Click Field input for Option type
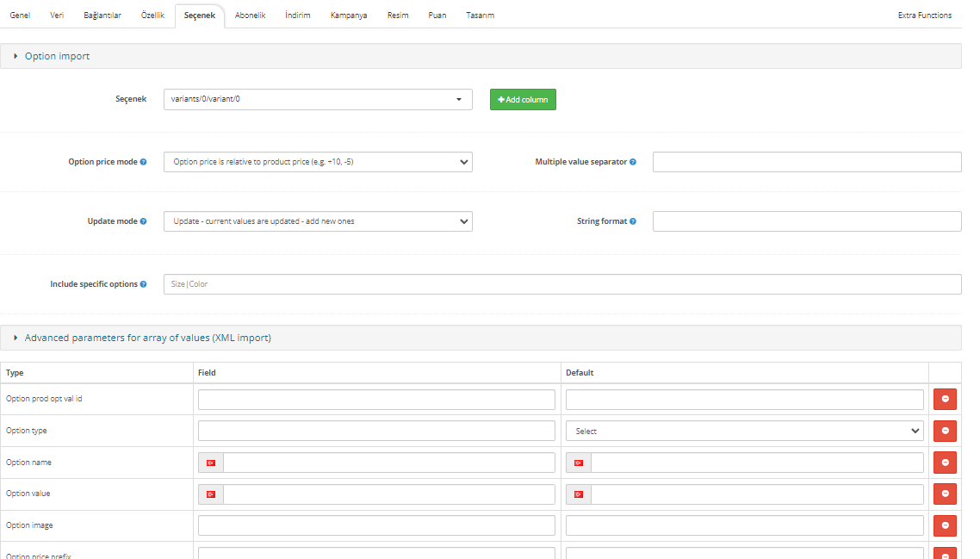 (x=376, y=431)
